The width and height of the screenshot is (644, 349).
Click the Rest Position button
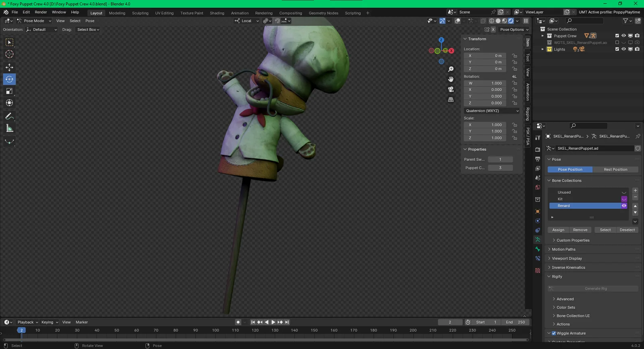[x=615, y=170]
